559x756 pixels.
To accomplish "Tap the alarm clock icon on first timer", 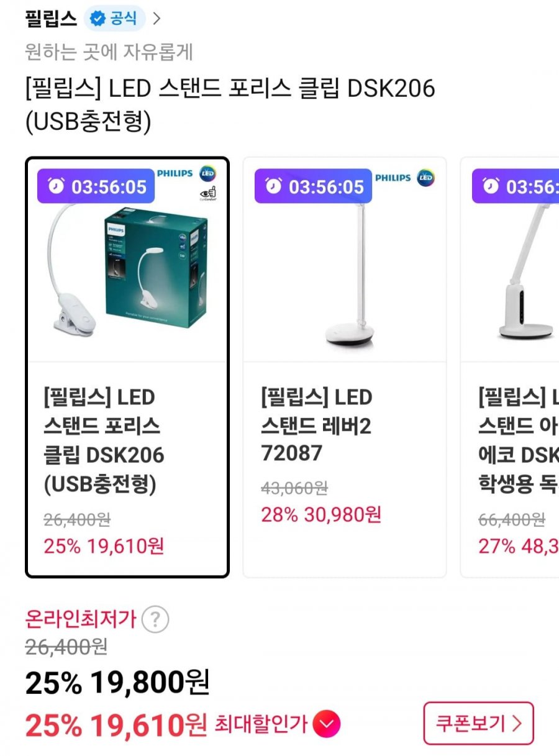I will point(56,186).
